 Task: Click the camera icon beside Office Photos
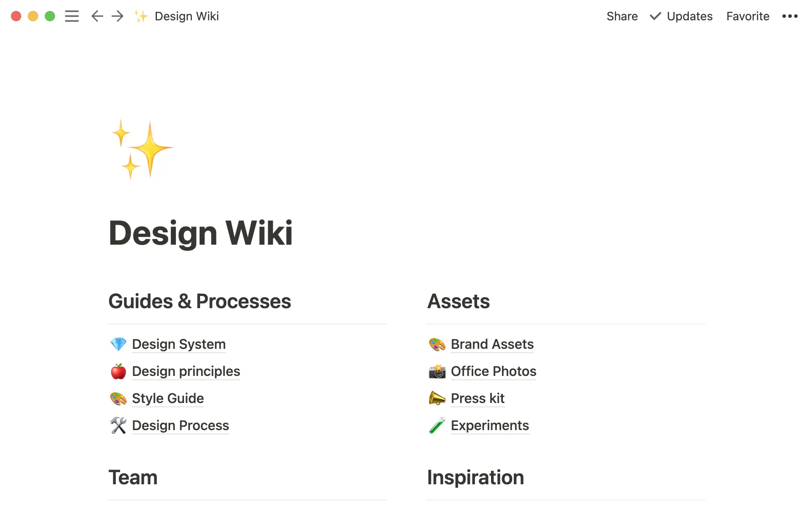(x=437, y=371)
